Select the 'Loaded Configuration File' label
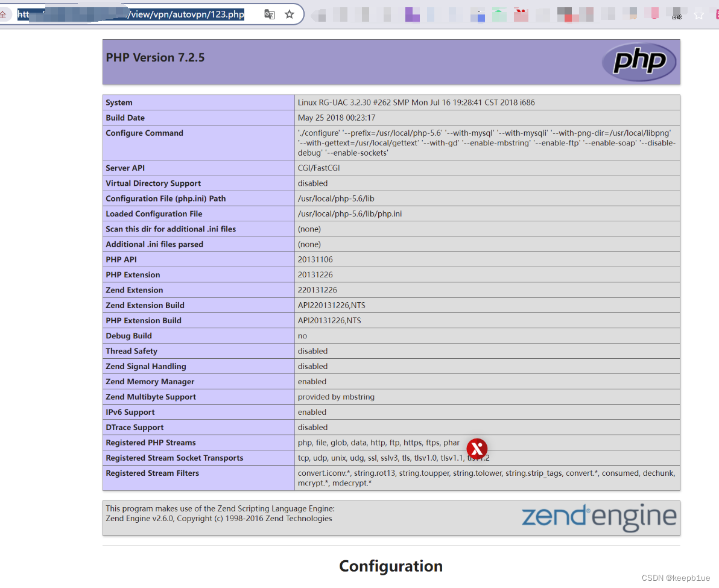 click(x=154, y=214)
